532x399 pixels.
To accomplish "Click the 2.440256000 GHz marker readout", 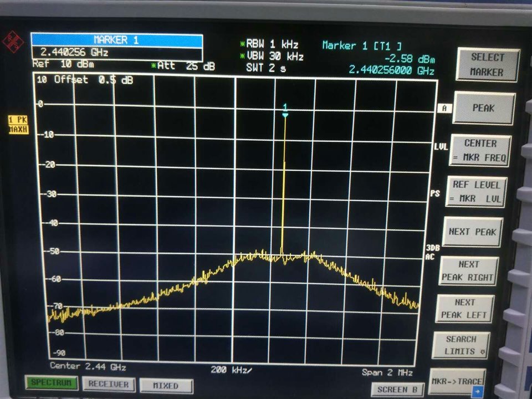I will [x=392, y=70].
